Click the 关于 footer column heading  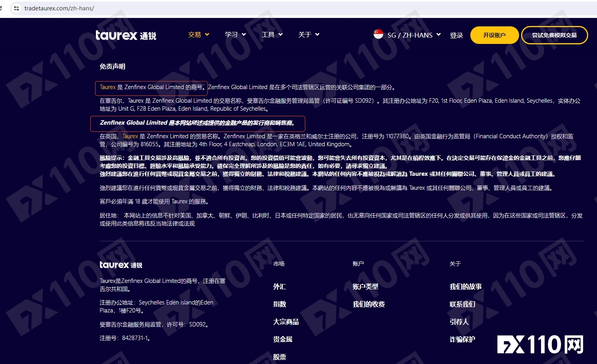pyautogui.click(x=455, y=264)
